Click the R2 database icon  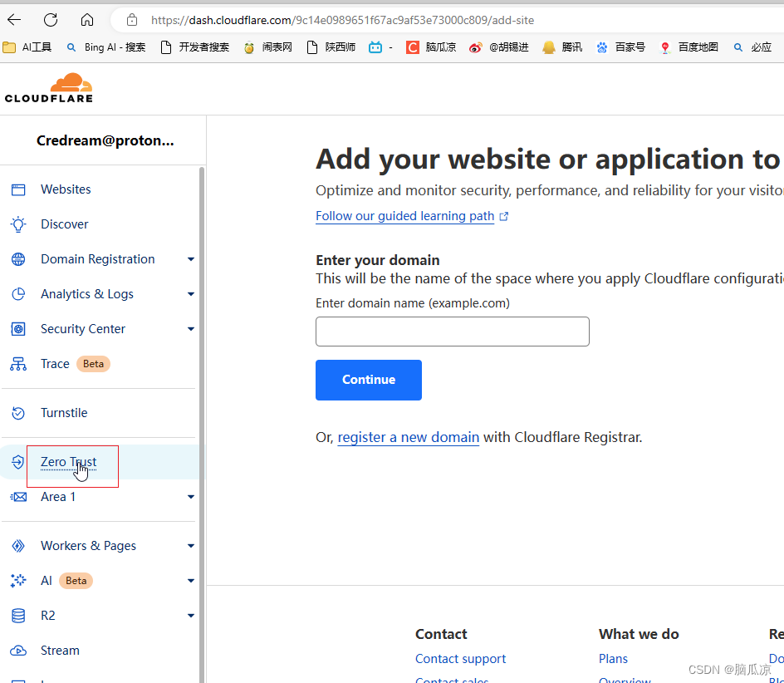[18, 616]
